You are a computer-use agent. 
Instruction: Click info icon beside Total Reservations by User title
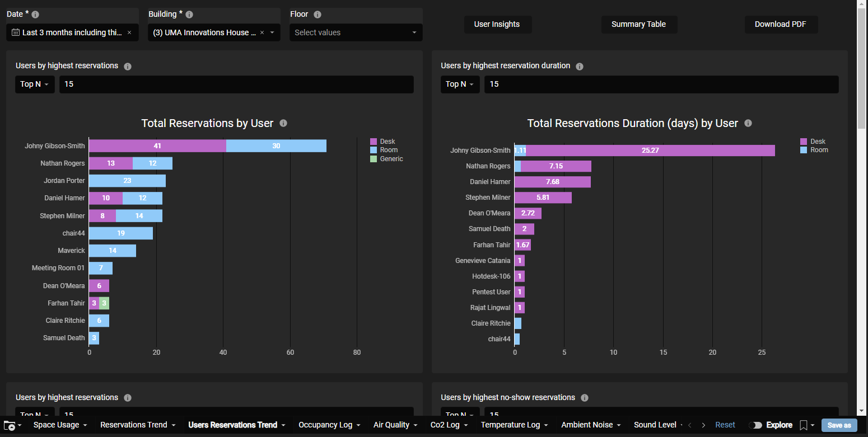point(283,123)
